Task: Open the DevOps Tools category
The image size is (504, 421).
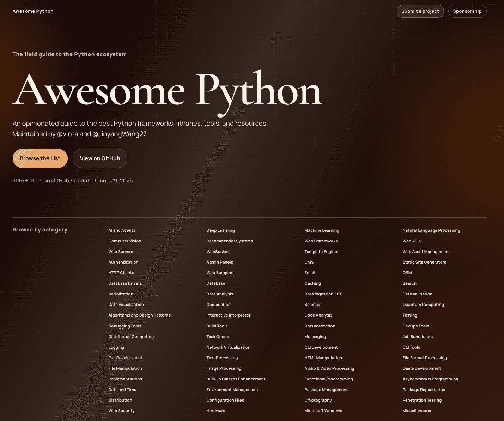Action: coord(415,326)
